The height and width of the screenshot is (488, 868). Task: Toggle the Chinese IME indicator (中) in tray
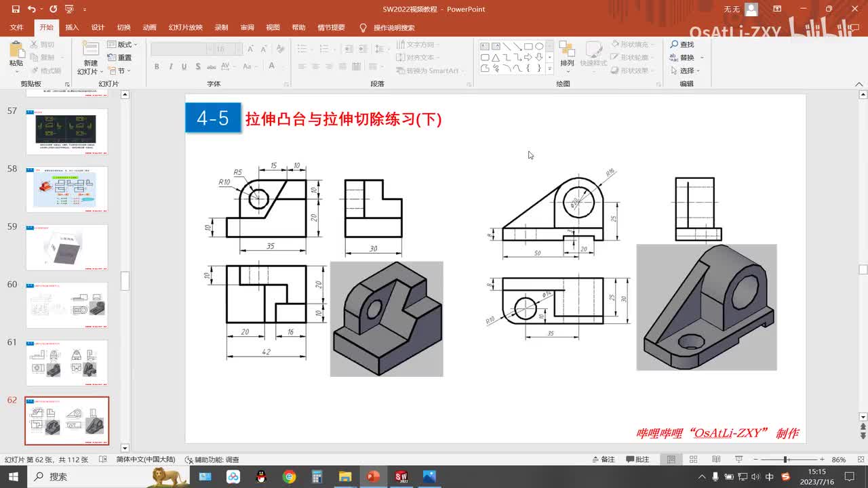click(x=770, y=476)
